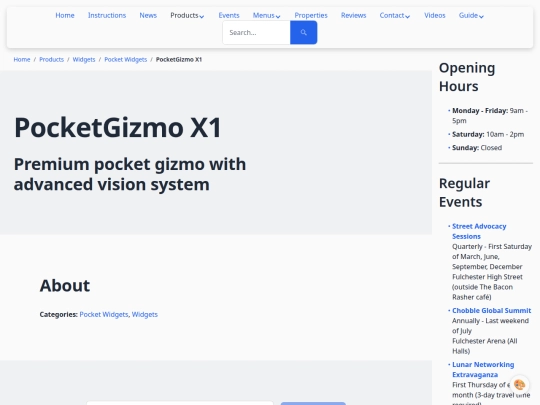Focus the Search input field

pos(257,32)
